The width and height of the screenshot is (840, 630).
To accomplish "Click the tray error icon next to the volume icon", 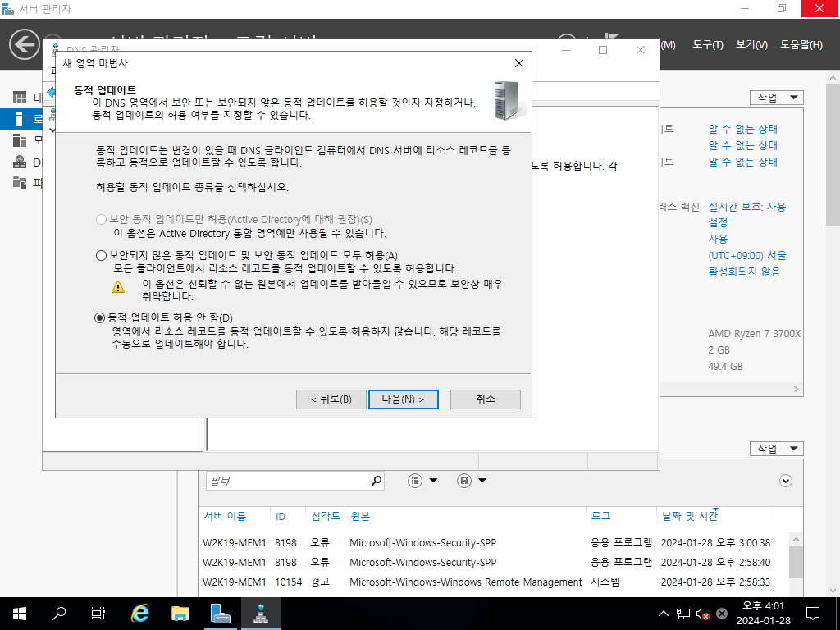I will [722, 614].
